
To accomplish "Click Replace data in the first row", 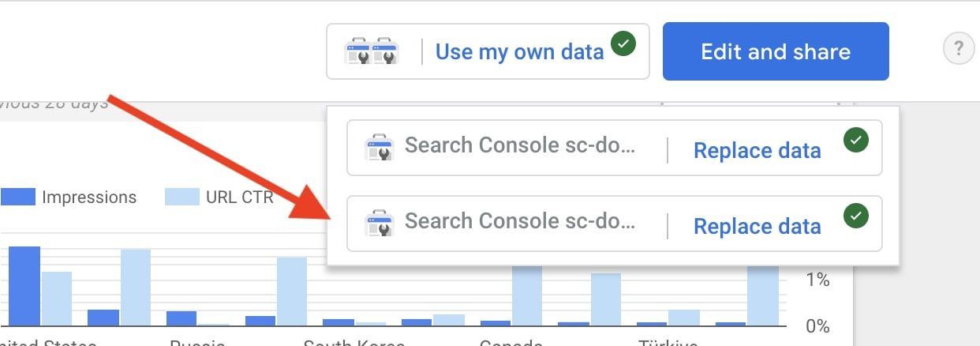I will click(x=757, y=151).
